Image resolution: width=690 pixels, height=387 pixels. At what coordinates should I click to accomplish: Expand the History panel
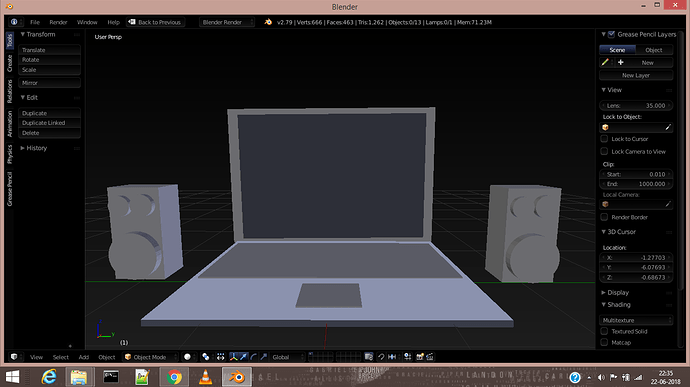click(22, 148)
